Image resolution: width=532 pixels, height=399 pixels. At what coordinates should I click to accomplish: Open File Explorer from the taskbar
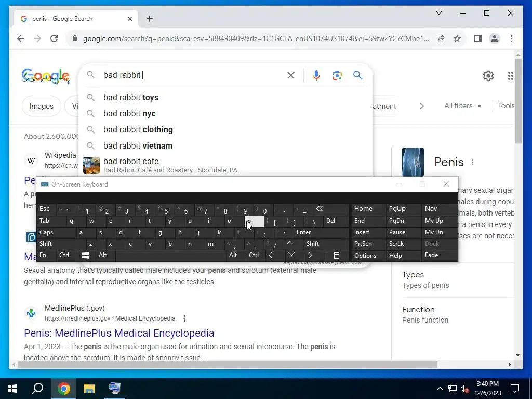89,389
